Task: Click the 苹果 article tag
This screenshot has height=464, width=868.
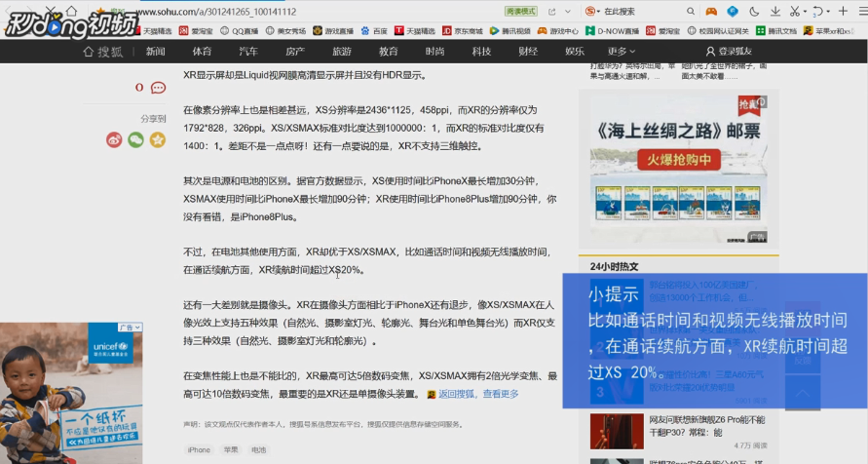Action: 231,449
